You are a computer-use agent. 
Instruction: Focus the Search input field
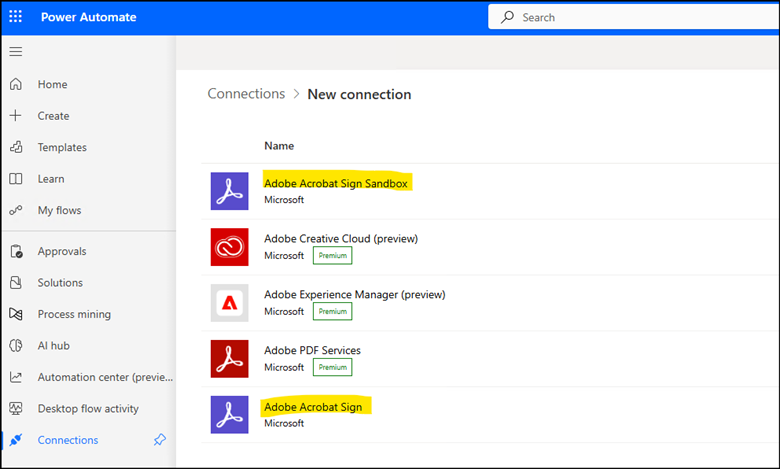click(633, 17)
